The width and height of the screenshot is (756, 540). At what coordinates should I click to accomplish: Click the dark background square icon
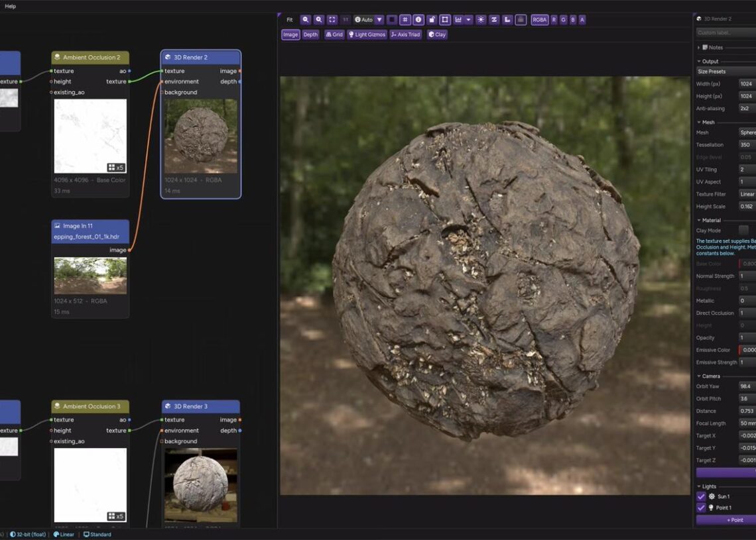tap(391, 20)
